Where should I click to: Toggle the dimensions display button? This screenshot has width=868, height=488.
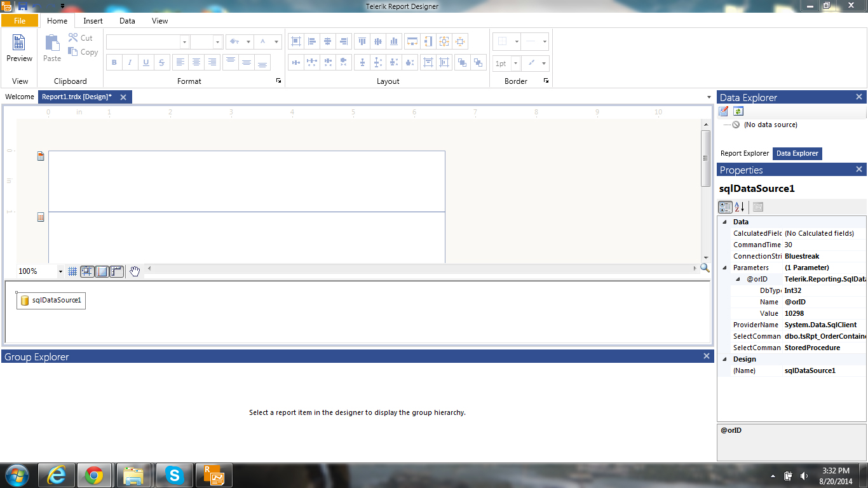pos(102,271)
